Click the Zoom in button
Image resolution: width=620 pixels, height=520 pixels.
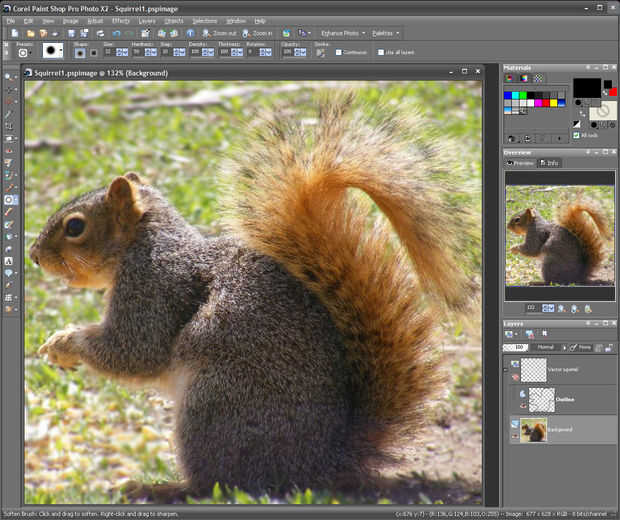[x=257, y=33]
